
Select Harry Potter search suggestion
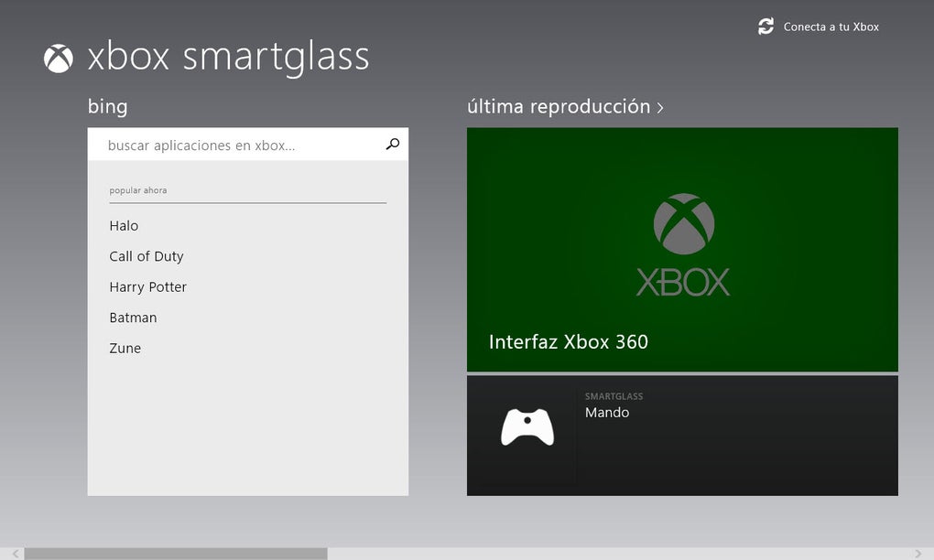(147, 286)
